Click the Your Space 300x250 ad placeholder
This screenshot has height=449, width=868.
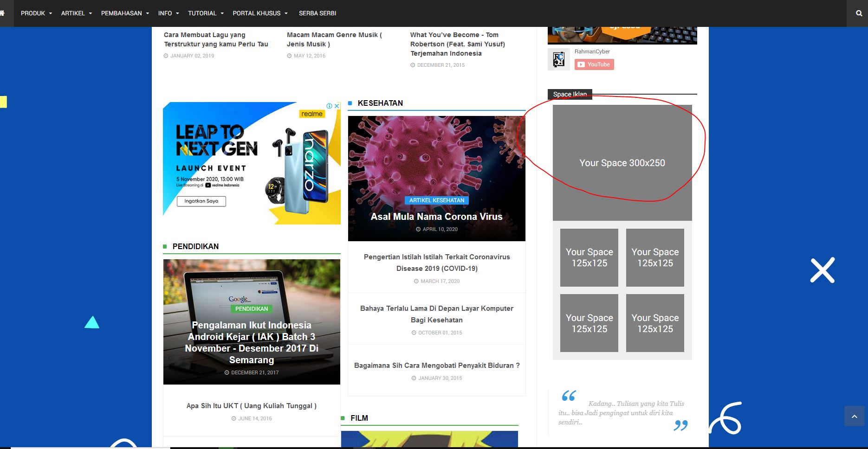click(x=622, y=163)
